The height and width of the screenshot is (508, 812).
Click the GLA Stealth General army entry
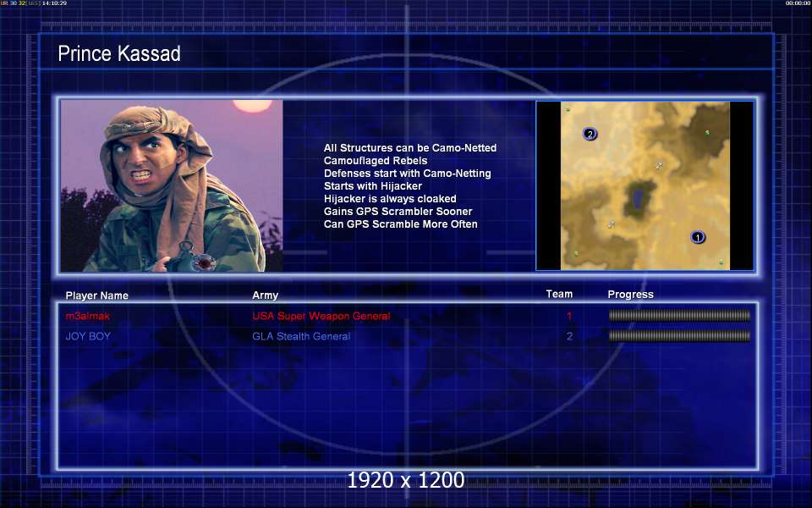[x=301, y=336]
